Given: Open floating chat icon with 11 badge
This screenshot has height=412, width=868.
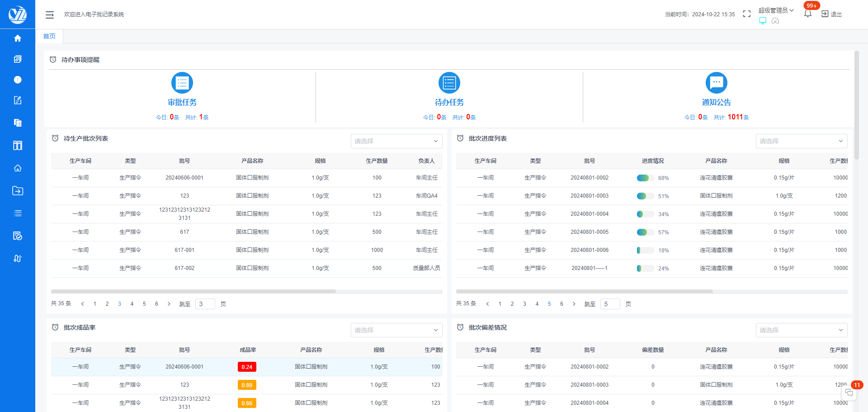Looking at the screenshot, I should pos(849,393).
